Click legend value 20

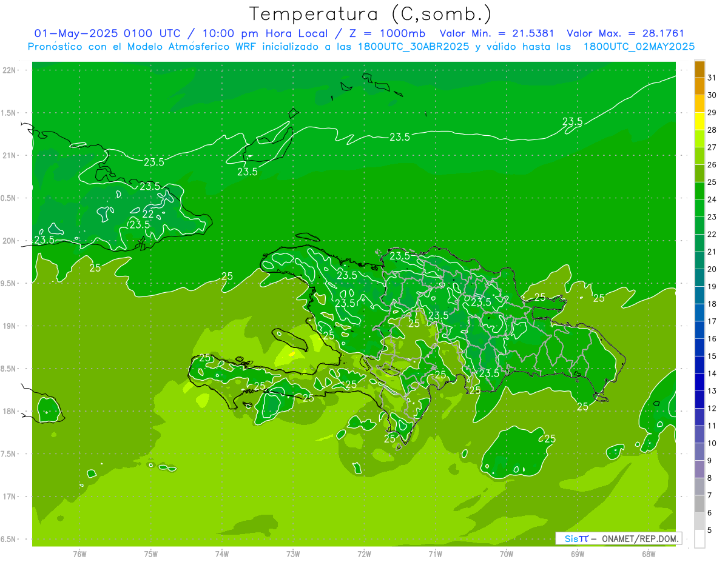pyautogui.click(x=712, y=269)
